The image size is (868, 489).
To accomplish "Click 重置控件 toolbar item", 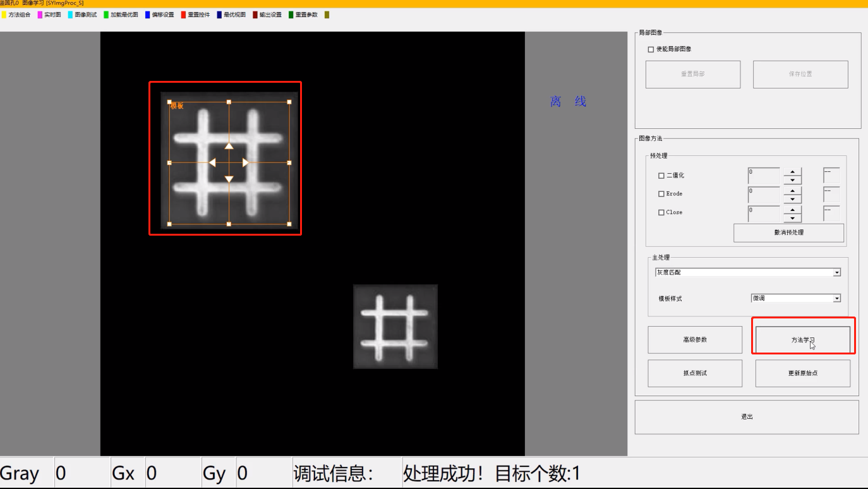I will coord(198,15).
